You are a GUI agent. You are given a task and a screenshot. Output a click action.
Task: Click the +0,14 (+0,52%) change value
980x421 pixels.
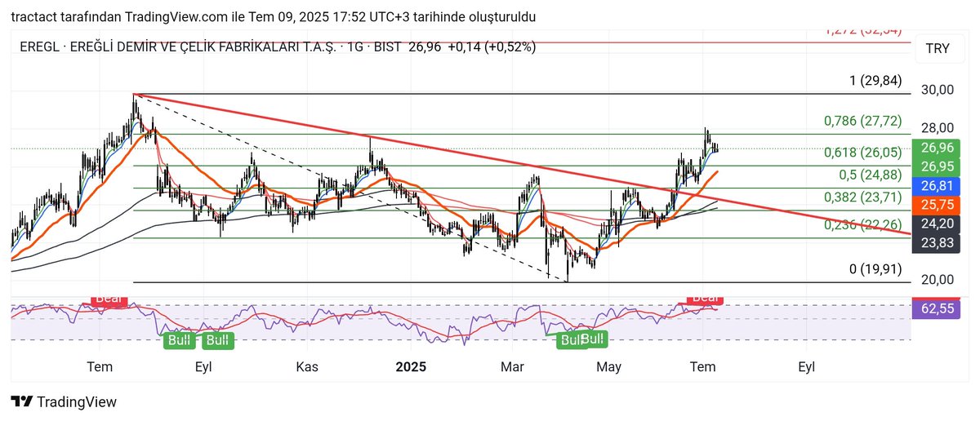(x=490, y=47)
